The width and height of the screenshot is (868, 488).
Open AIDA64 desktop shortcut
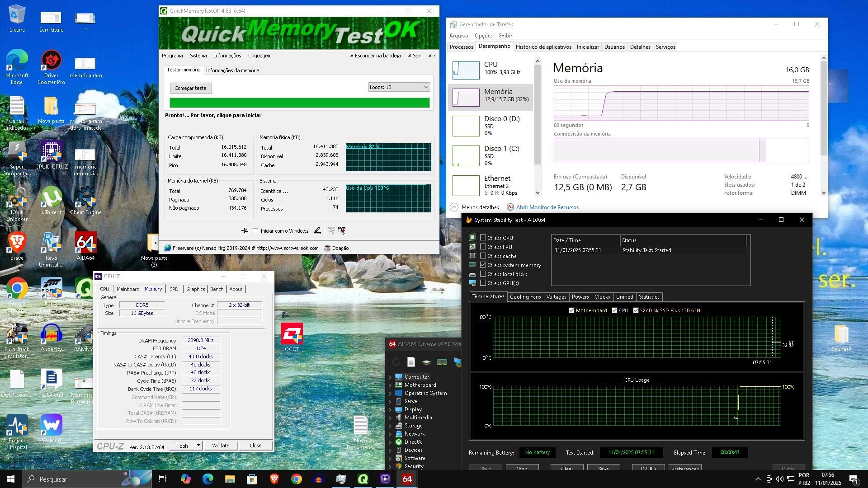(85, 247)
